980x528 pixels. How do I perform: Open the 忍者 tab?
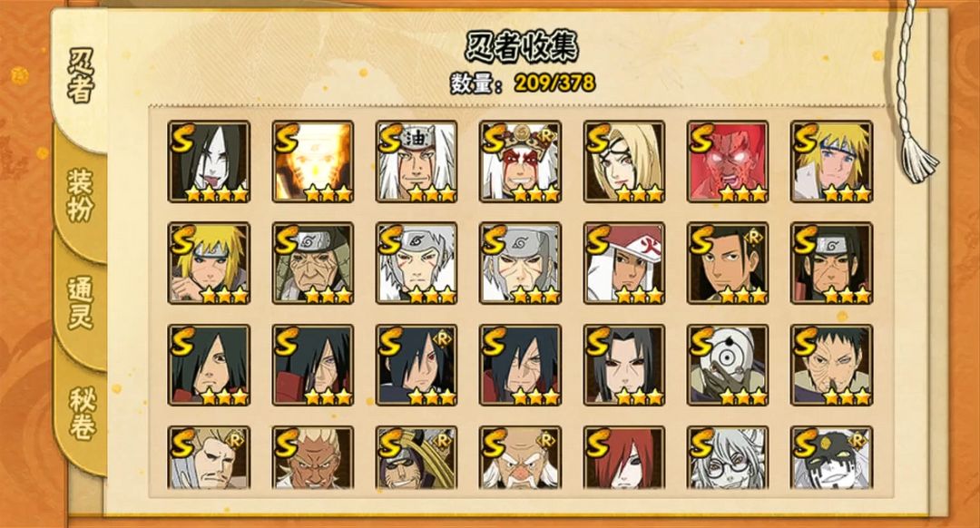(80, 77)
